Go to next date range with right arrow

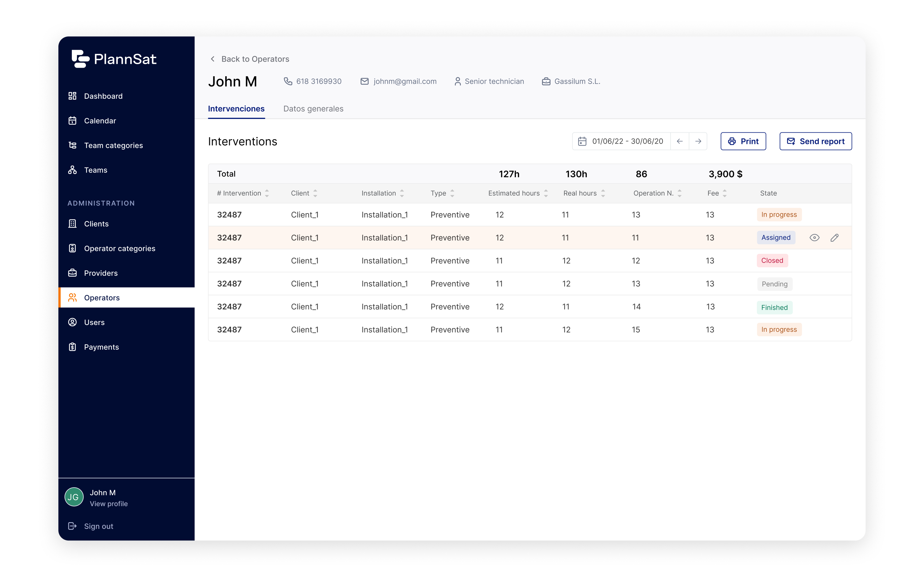(x=698, y=141)
